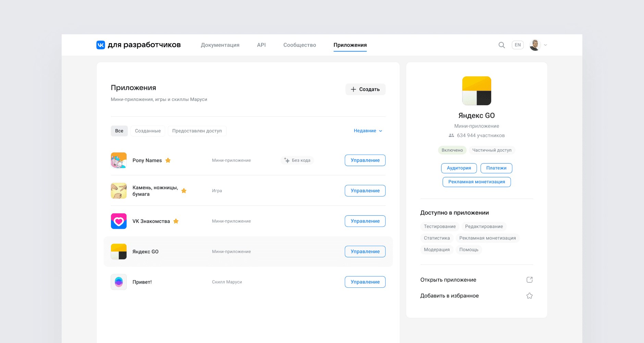Image resolution: width=644 pixels, height=343 pixels.
Task: Click the Без кода badge
Action: (x=297, y=160)
